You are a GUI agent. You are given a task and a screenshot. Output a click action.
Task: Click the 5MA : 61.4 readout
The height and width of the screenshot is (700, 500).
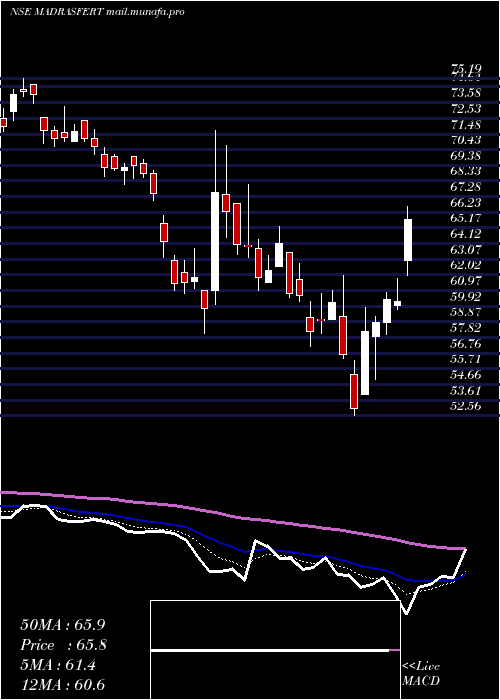click(58, 666)
